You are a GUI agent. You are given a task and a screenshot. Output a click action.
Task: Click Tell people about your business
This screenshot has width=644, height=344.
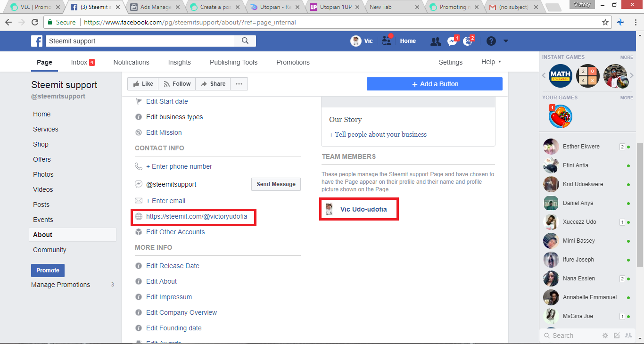378,134
